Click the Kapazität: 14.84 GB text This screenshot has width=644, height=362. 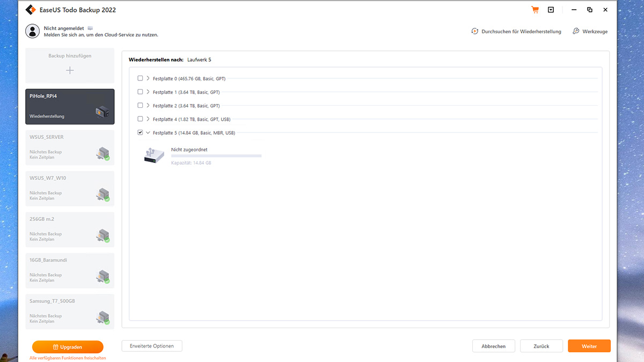(x=191, y=162)
